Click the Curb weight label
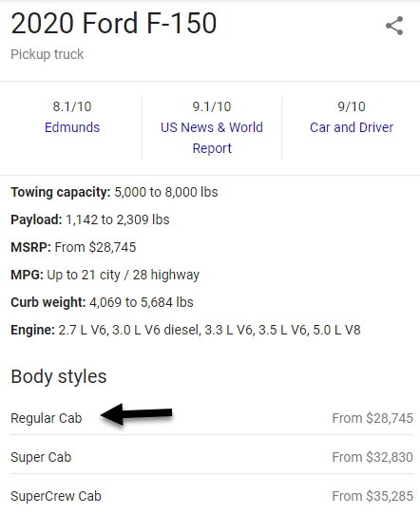This screenshot has height=515, width=420. pyautogui.click(x=48, y=302)
